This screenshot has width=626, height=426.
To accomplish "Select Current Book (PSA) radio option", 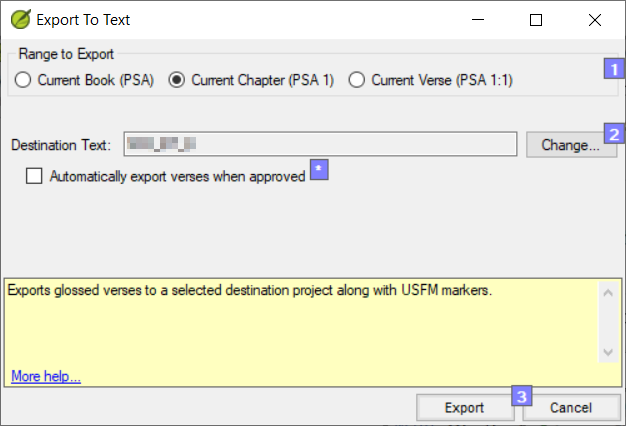I will click(24, 80).
